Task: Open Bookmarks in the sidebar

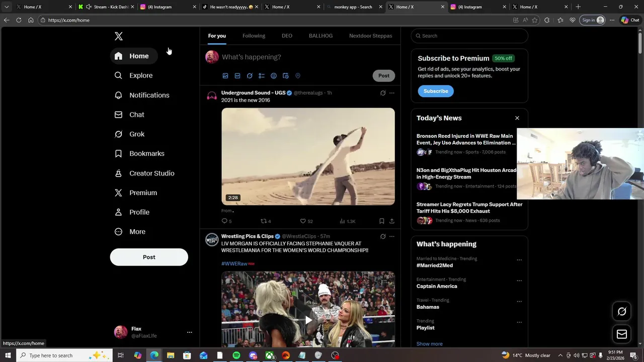Action: (x=140, y=153)
